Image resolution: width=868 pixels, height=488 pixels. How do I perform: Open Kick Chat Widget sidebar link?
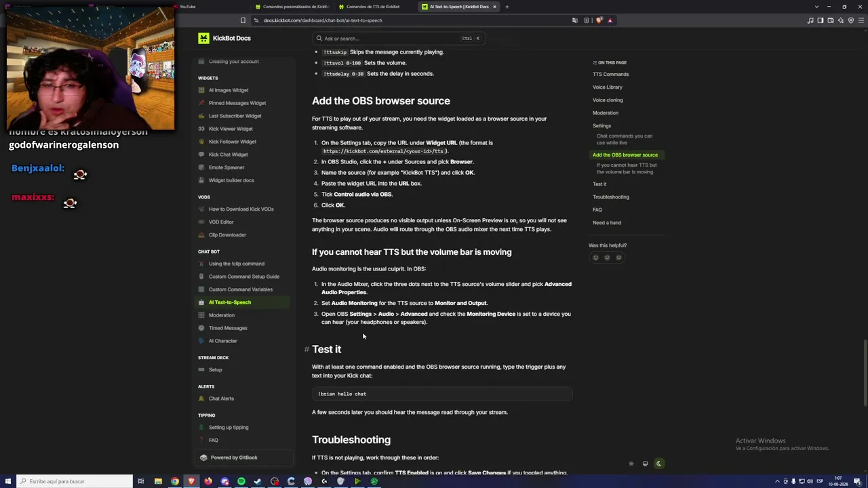(x=229, y=155)
